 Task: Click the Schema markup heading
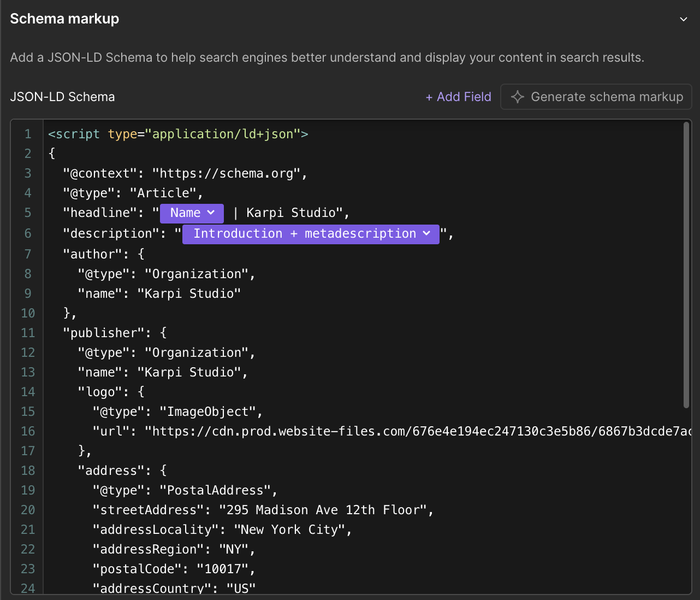pyautogui.click(x=64, y=19)
